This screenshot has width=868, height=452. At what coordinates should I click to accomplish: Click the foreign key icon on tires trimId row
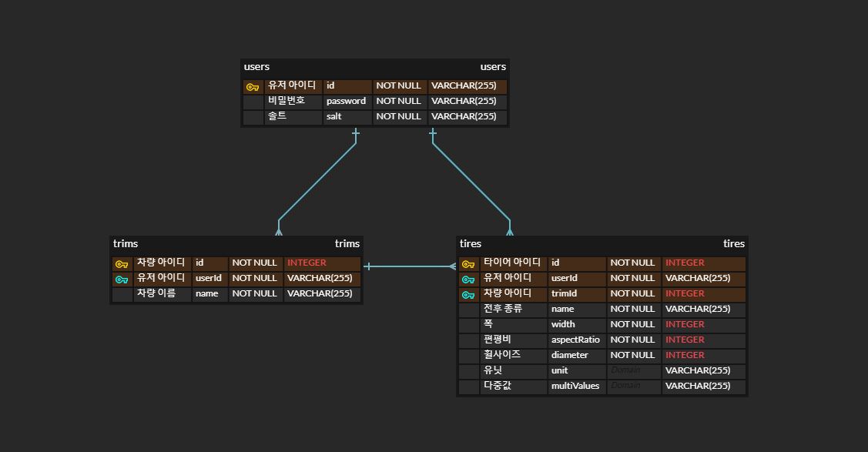click(x=468, y=294)
